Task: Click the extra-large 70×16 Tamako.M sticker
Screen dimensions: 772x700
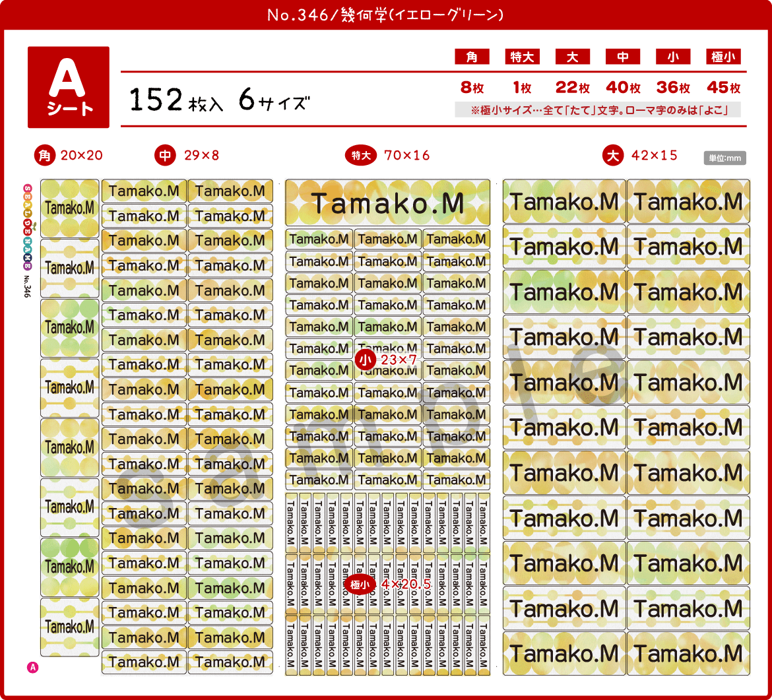Action: (x=387, y=203)
